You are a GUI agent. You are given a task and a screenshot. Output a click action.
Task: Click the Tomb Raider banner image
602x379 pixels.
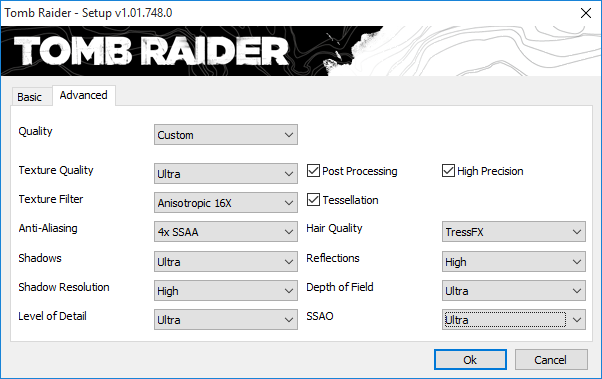pos(301,51)
